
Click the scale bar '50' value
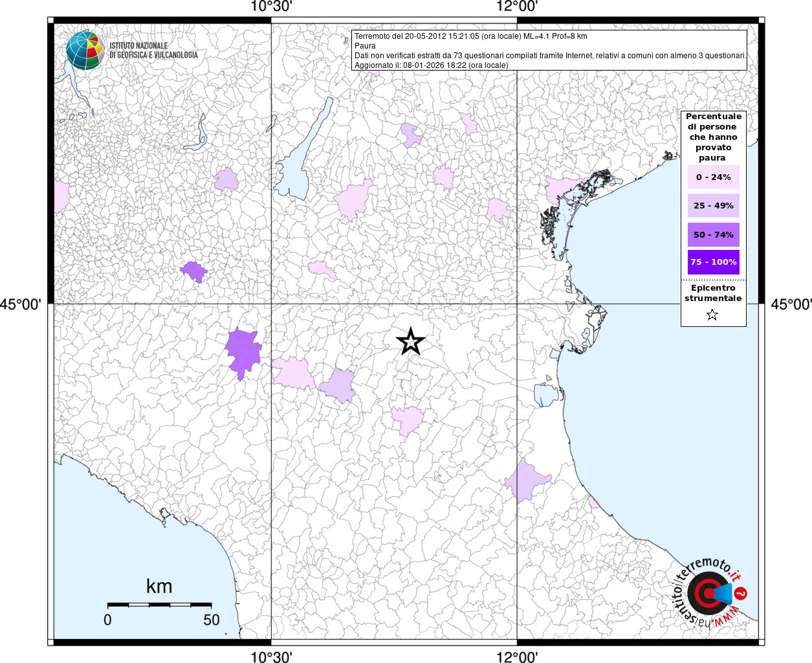(212, 620)
